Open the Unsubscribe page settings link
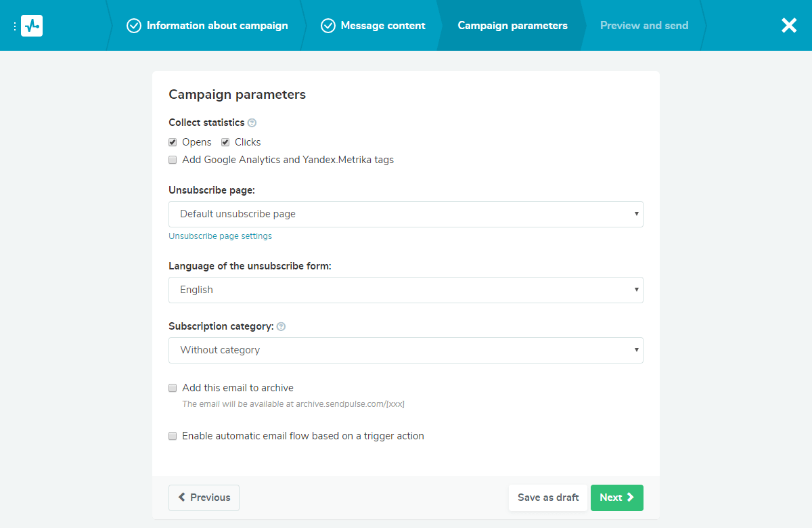This screenshot has height=528, width=812. pyautogui.click(x=220, y=236)
